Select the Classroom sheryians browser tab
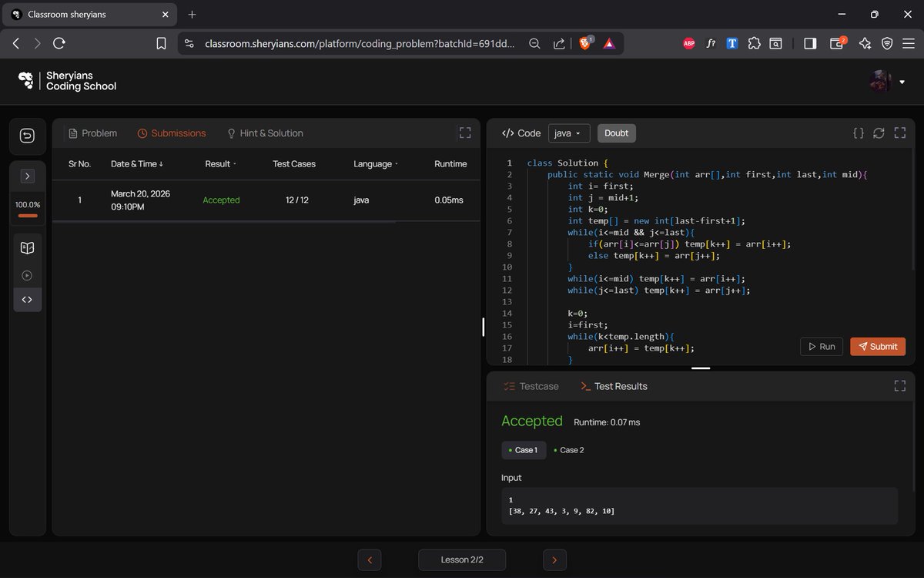Viewport: 924px width, 578px height. [91, 14]
